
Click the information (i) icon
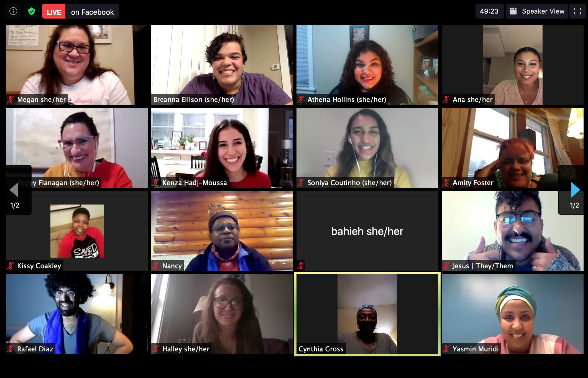[13, 11]
